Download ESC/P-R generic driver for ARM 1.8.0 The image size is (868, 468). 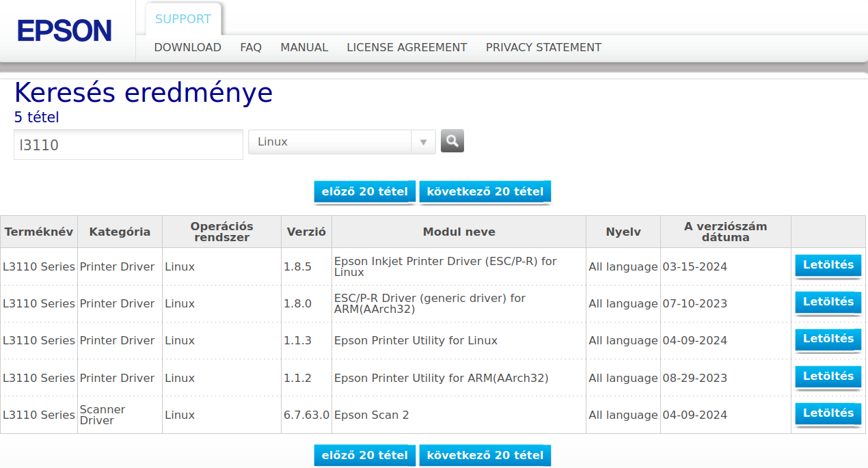tap(828, 303)
